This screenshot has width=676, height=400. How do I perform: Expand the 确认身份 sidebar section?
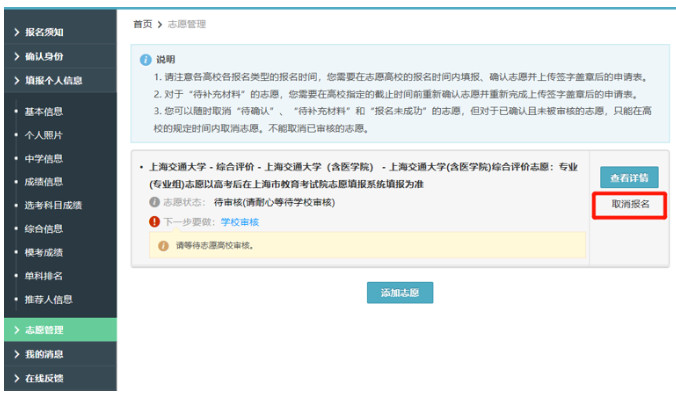[60, 56]
